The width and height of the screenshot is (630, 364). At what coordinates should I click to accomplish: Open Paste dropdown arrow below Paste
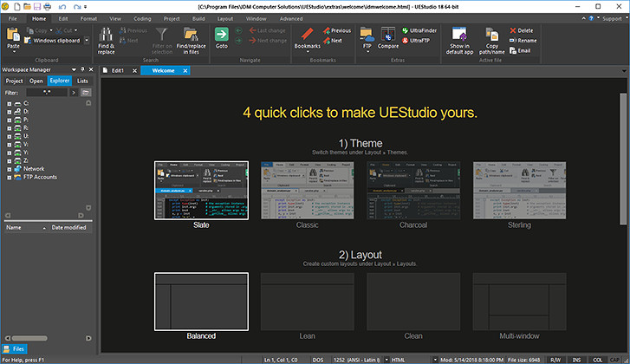tap(13, 52)
